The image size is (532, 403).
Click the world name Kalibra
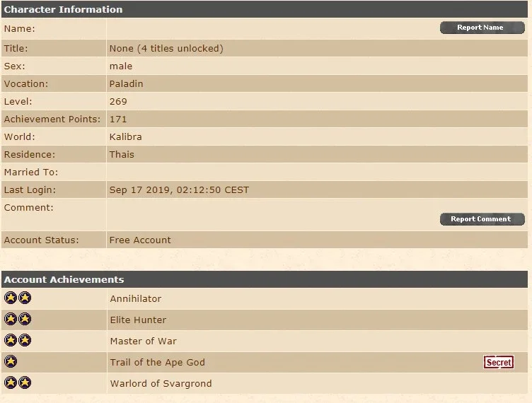coord(125,136)
